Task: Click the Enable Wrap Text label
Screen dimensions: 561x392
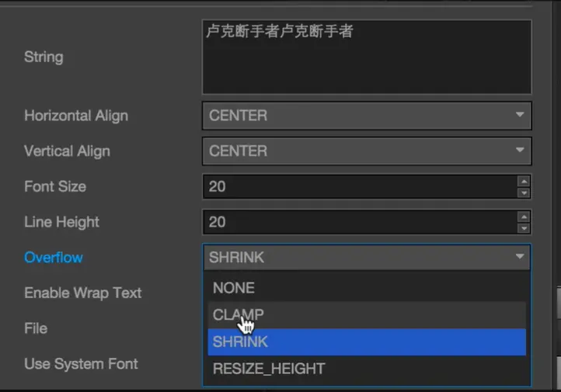Action: 83,293
